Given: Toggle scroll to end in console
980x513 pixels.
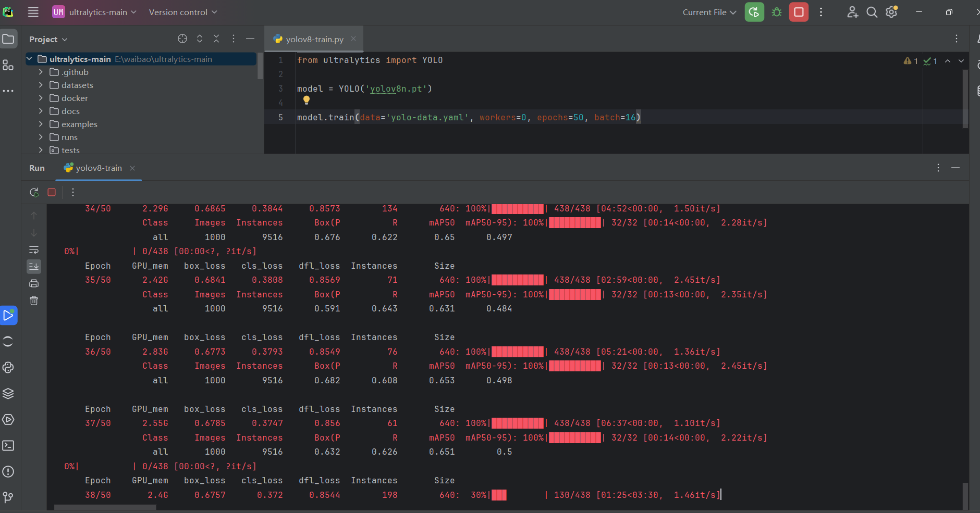Looking at the screenshot, I should click(34, 267).
